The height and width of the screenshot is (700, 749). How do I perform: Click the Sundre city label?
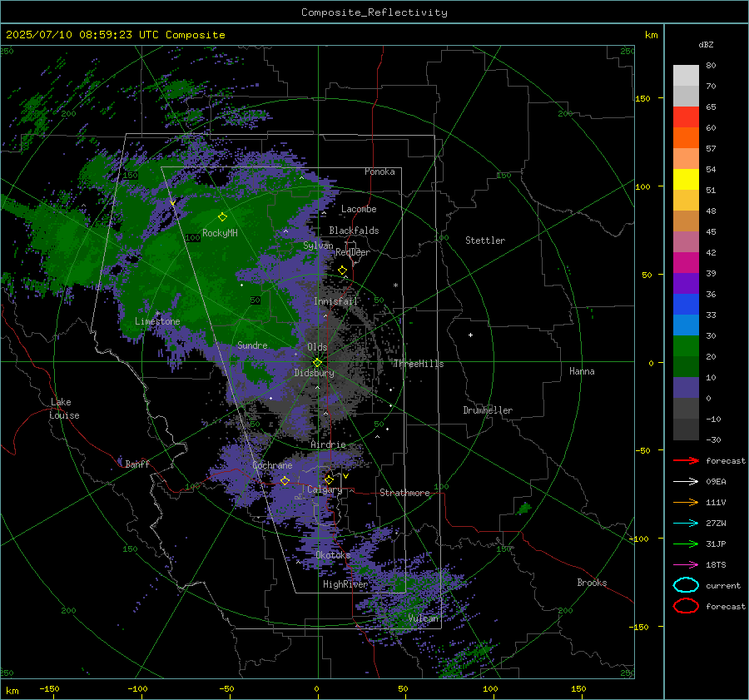(252, 345)
